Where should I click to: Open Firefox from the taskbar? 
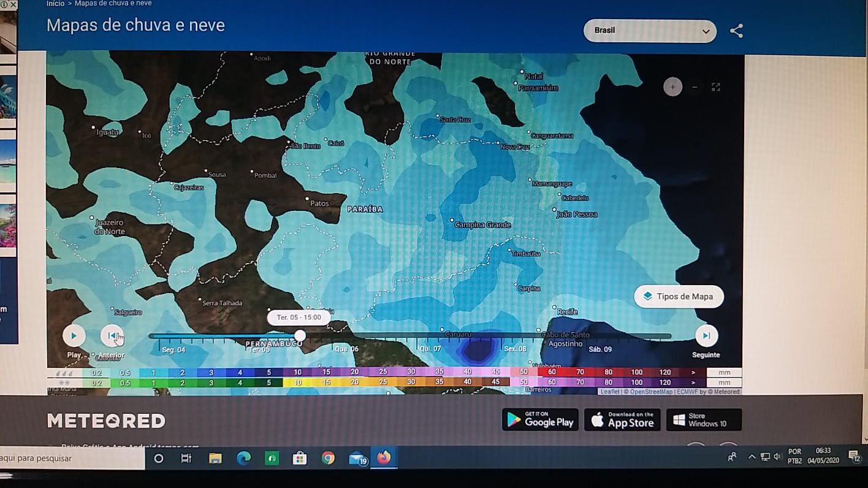pyautogui.click(x=384, y=458)
